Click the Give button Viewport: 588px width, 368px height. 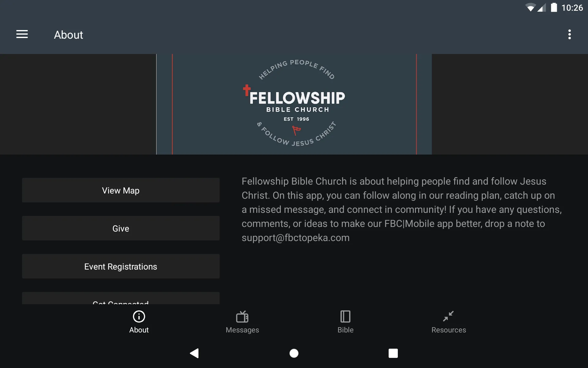pos(121,228)
